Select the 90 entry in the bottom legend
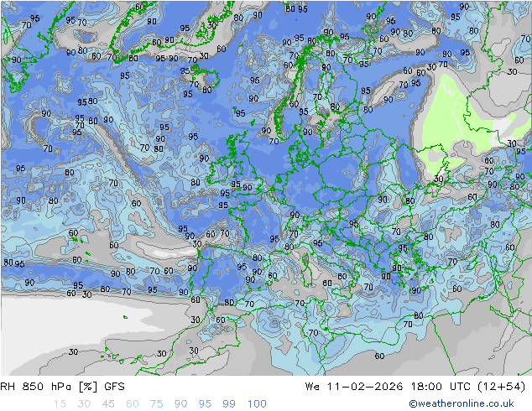Image resolution: width=532 pixels, height=411 pixels. (x=180, y=404)
